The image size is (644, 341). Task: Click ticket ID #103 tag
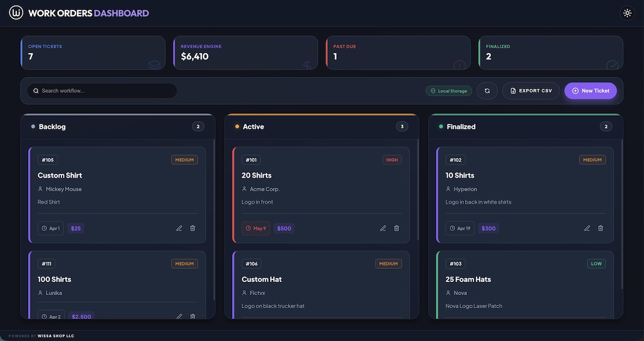[x=456, y=263]
